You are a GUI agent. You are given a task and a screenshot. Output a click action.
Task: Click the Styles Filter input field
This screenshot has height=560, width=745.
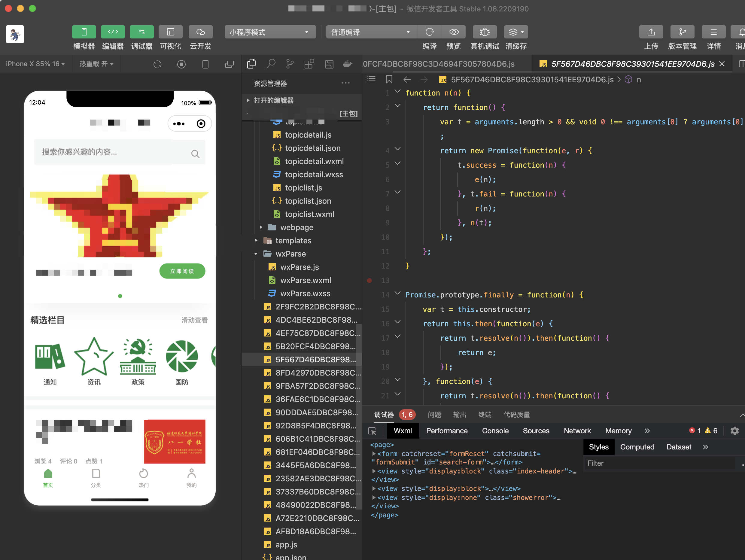(660, 463)
